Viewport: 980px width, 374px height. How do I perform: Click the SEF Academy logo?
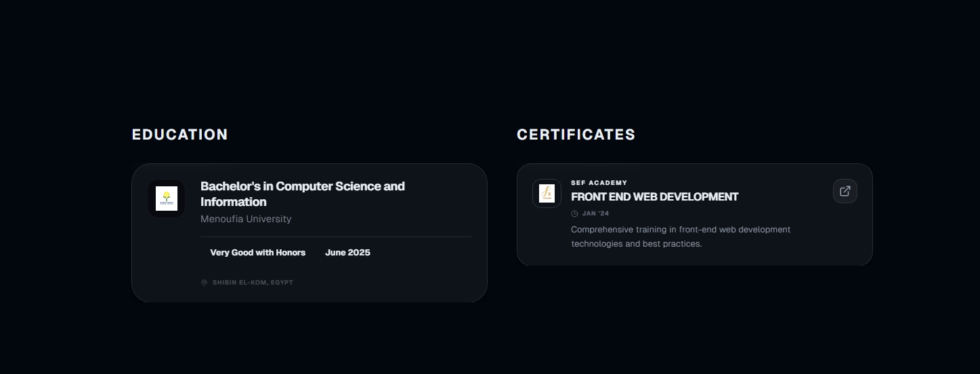coord(547,193)
